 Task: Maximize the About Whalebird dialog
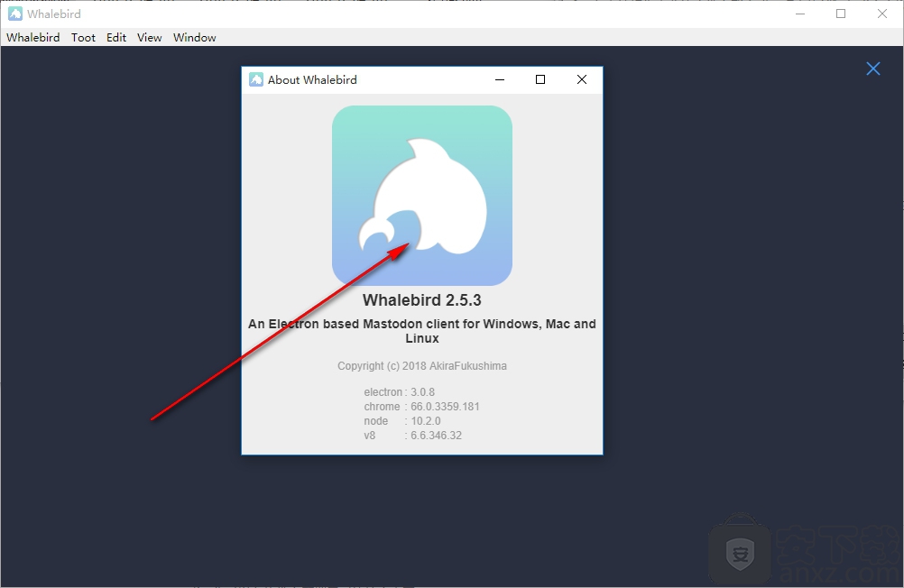click(540, 79)
